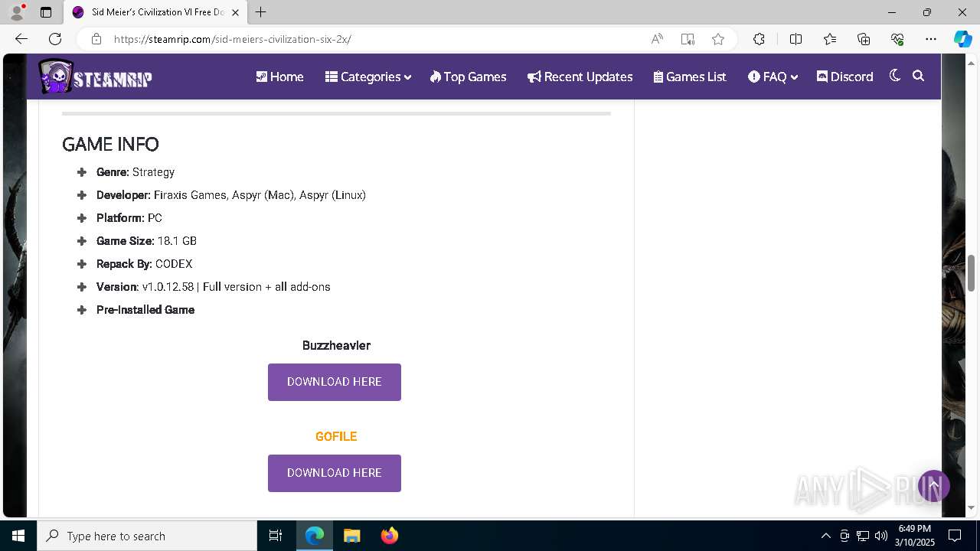
Task: Click Platform: PC text
Action: click(x=129, y=218)
